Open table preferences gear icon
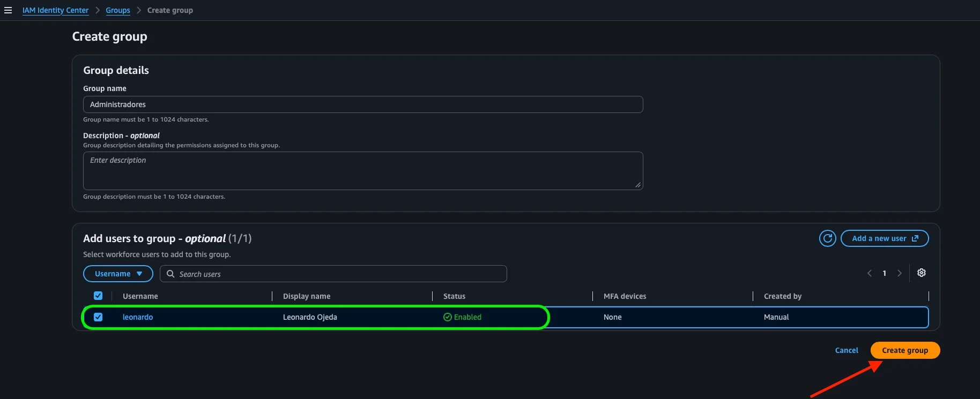 tap(922, 273)
